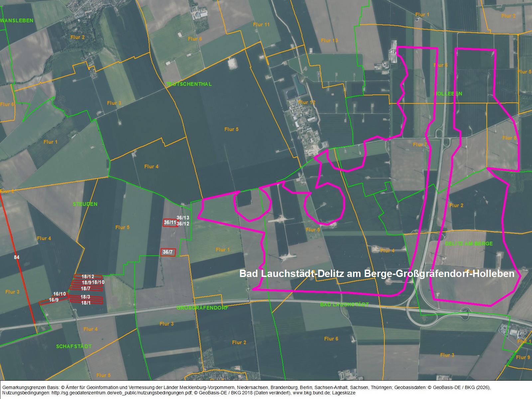Select the Flur 8 label

point(509,138)
